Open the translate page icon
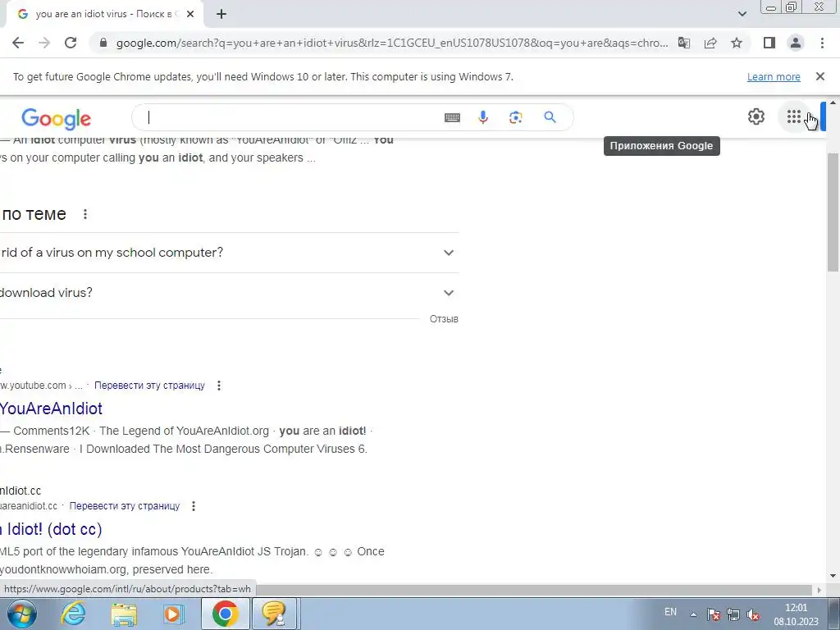The width and height of the screenshot is (840, 630). [x=683, y=43]
